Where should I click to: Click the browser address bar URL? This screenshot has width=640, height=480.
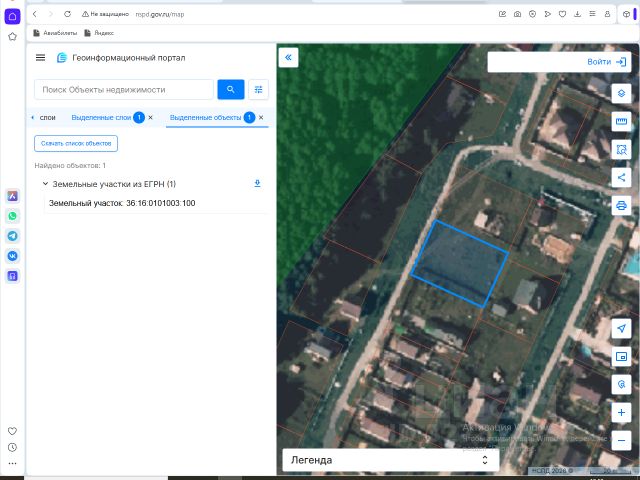[160, 14]
